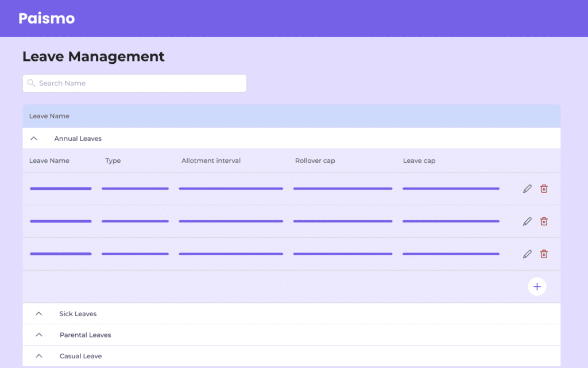The width and height of the screenshot is (588, 368).
Task: Collapse the Annual Leaves section
Action: coord(34,138)
